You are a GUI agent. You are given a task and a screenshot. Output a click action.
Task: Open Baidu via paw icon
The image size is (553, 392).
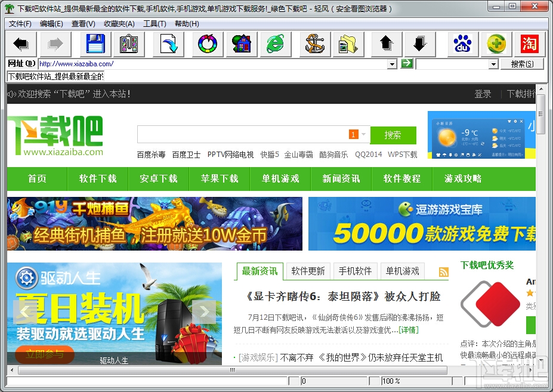coord(463,44)
